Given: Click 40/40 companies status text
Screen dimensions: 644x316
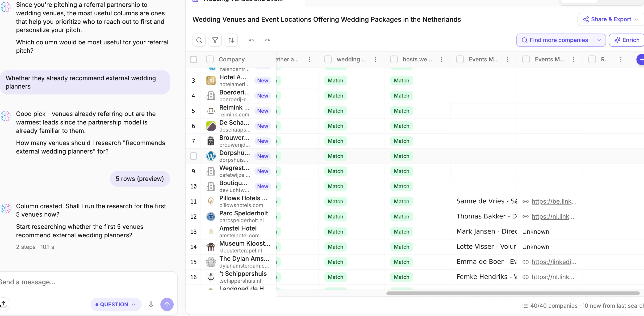Looking at the screenshot, I should point(554,306).
